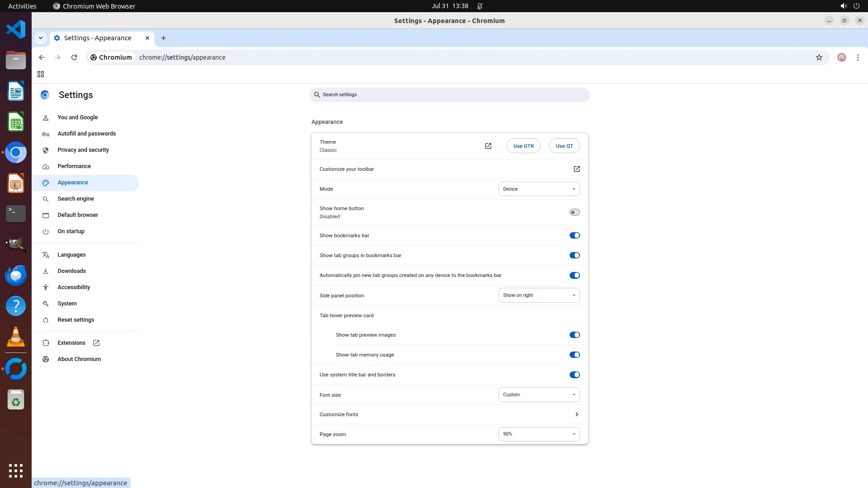Turn off Show tab memory usage toggle

point(574,355)
